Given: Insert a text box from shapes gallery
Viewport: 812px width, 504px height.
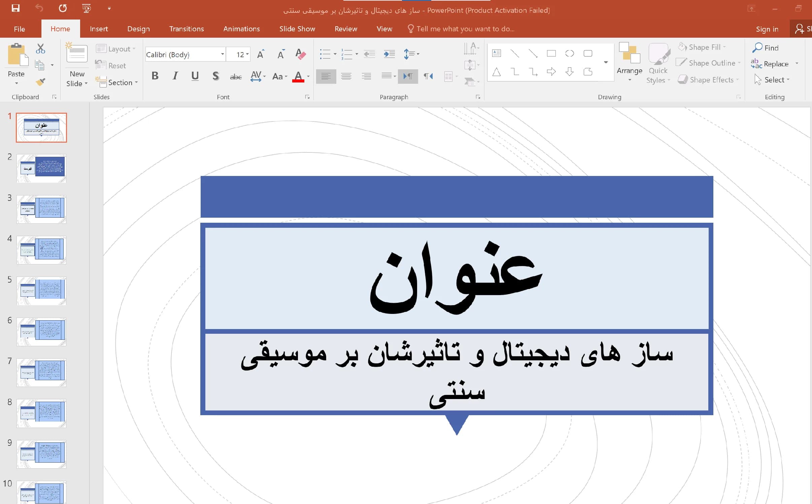Looking at the screenshot, I should coord(497,53).
